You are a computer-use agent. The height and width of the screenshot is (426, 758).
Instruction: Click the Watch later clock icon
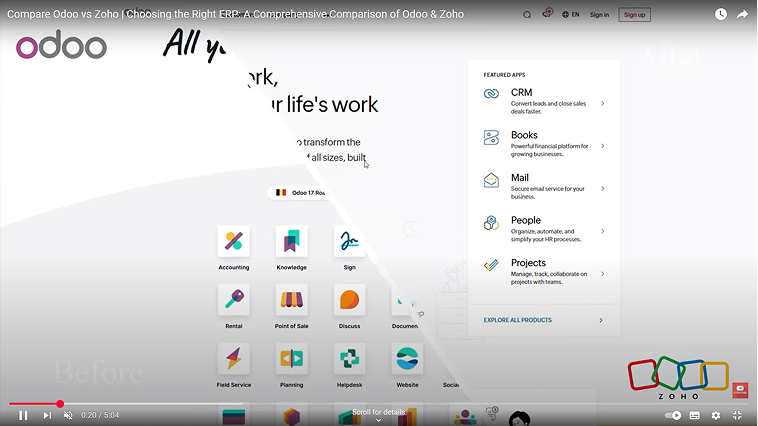pyautogui.click(x=721, y=14)
